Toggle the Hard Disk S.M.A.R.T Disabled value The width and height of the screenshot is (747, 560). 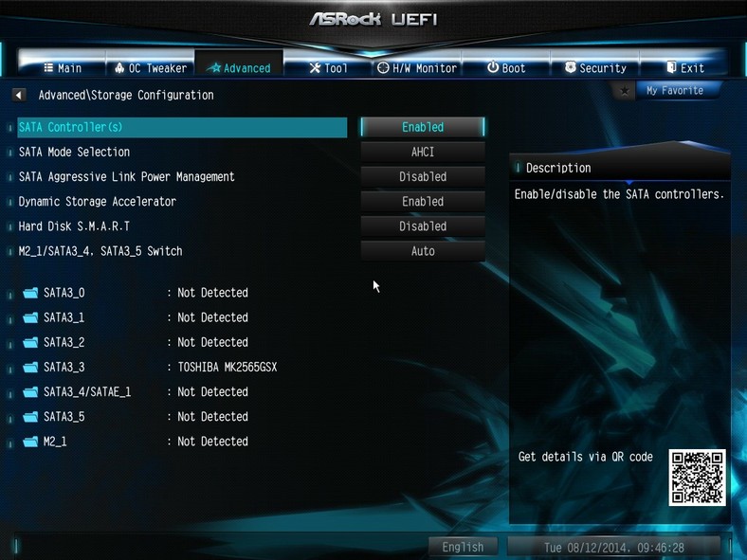pos(423,226)
